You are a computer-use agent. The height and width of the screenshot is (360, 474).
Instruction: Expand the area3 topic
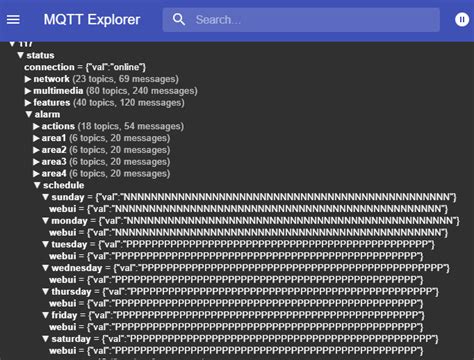(x=36, y=162)
